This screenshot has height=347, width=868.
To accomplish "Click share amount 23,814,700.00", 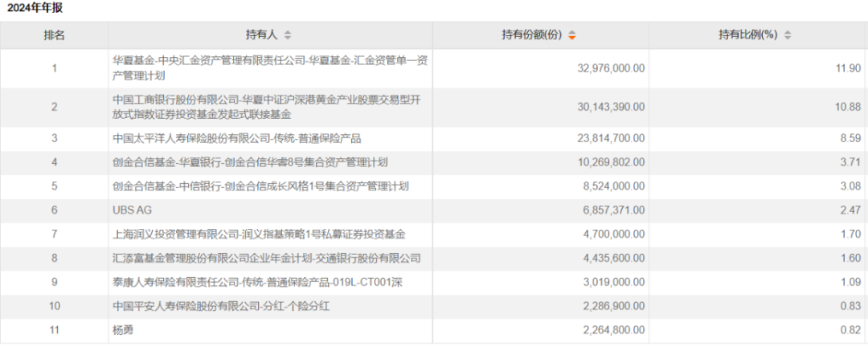I will pos(610,138).
